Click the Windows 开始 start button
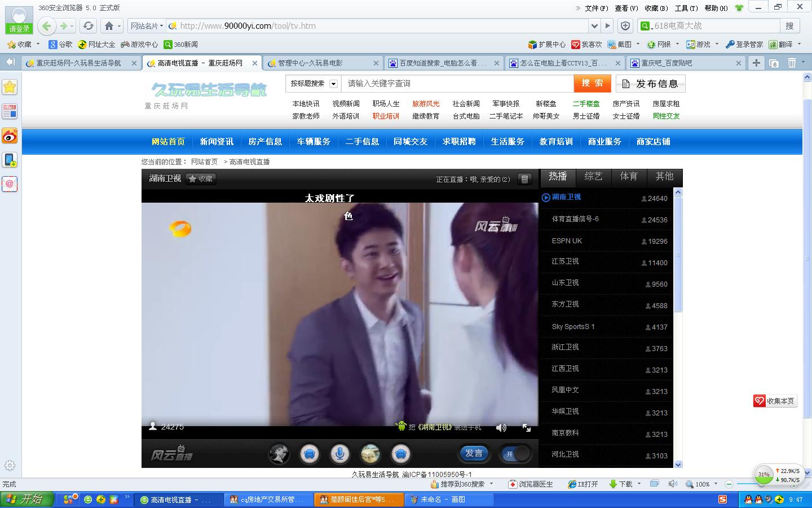 click(27, 500)
